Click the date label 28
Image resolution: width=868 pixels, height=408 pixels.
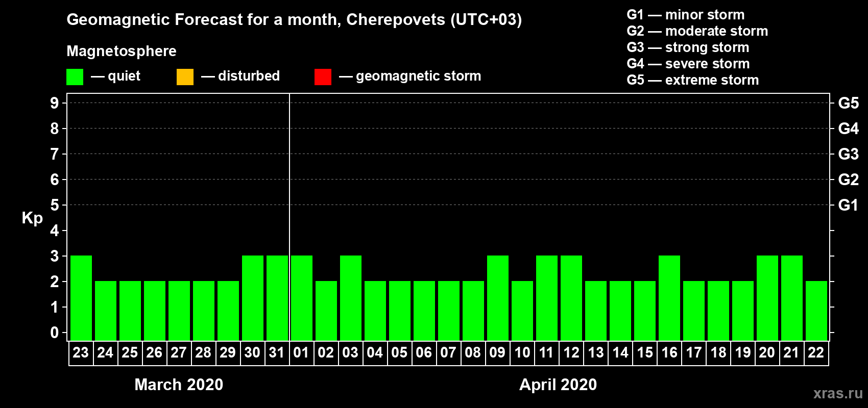[x=203, y=352]
